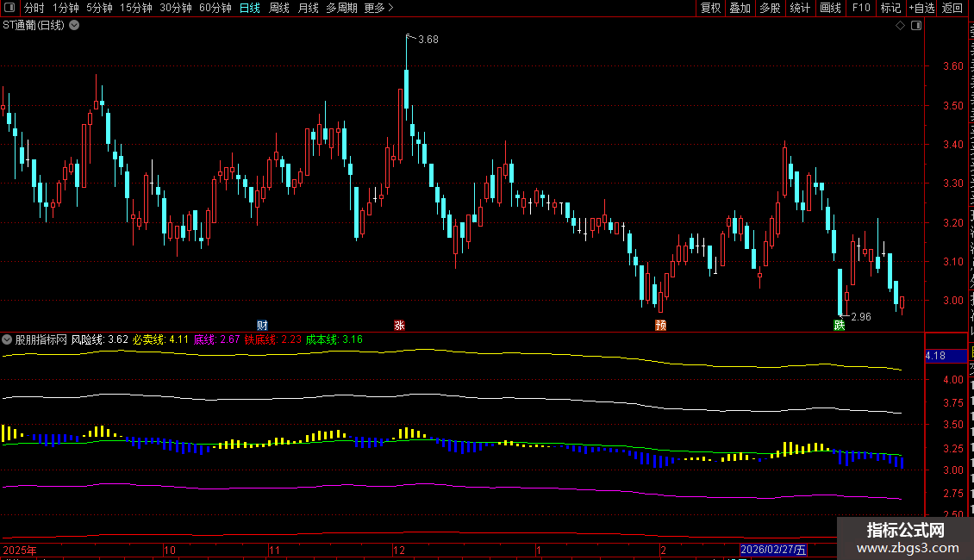This screenshot has width=974, height=560.
Task: Expand the 更多 periods menu
Action: [378, 8]
